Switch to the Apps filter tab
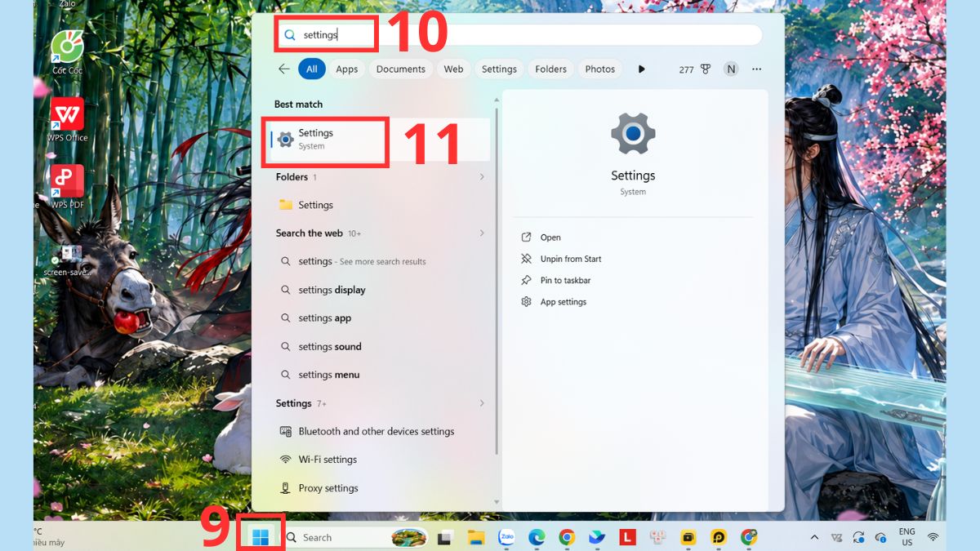 (347, 69)
